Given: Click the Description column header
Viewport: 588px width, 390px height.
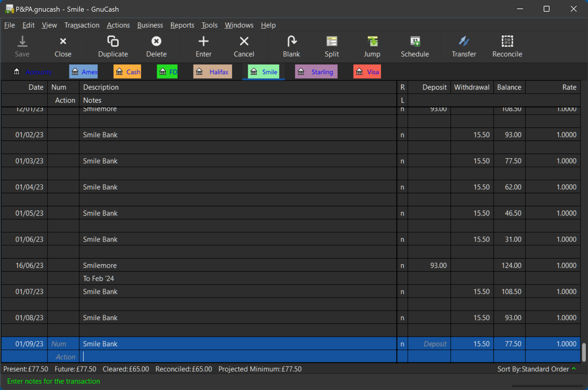Looking at the screenshot, I should tap(238, 87).
